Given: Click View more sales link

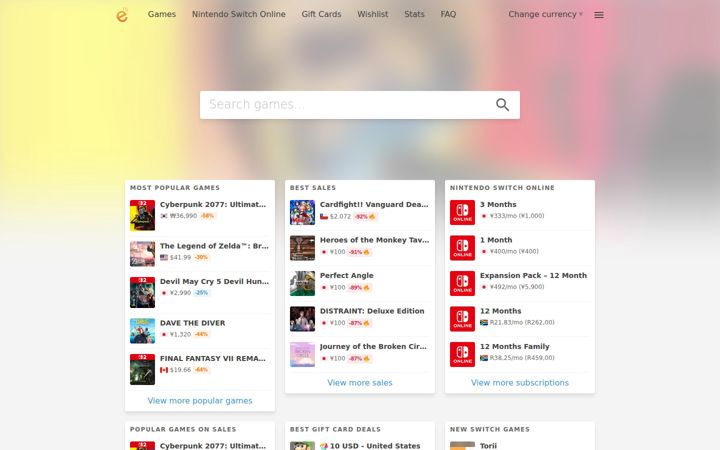Looking at the screenshot, I should point(360,383).
